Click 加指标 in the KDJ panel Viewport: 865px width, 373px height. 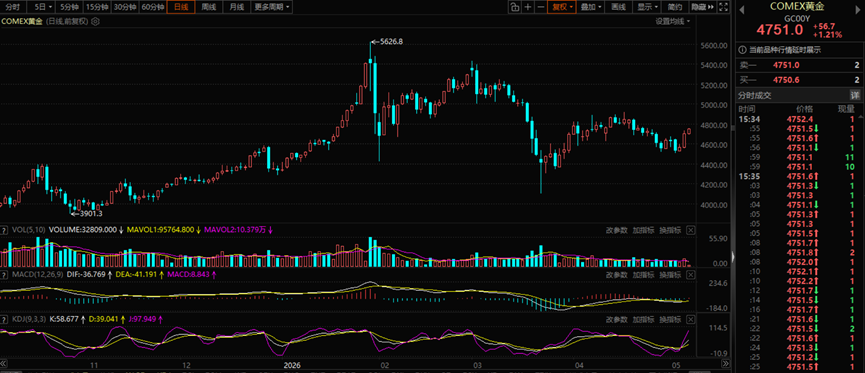[x=643, y=319]
